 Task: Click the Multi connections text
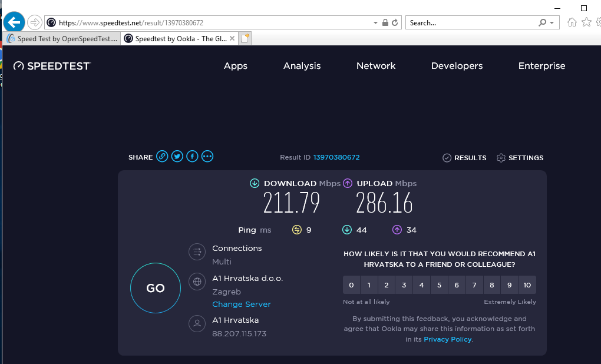[x=222, y=262]
